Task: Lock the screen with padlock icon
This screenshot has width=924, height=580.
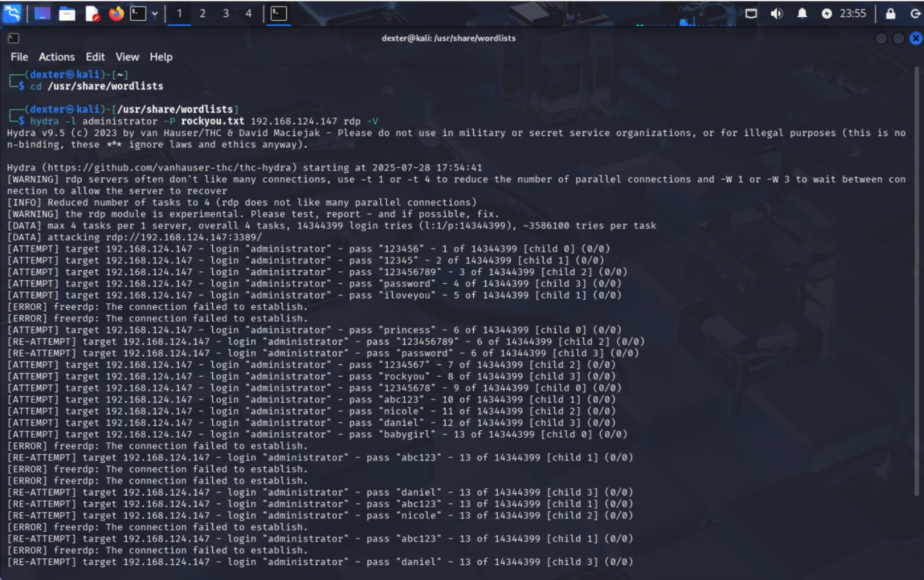Action: (x=891, y=13)
